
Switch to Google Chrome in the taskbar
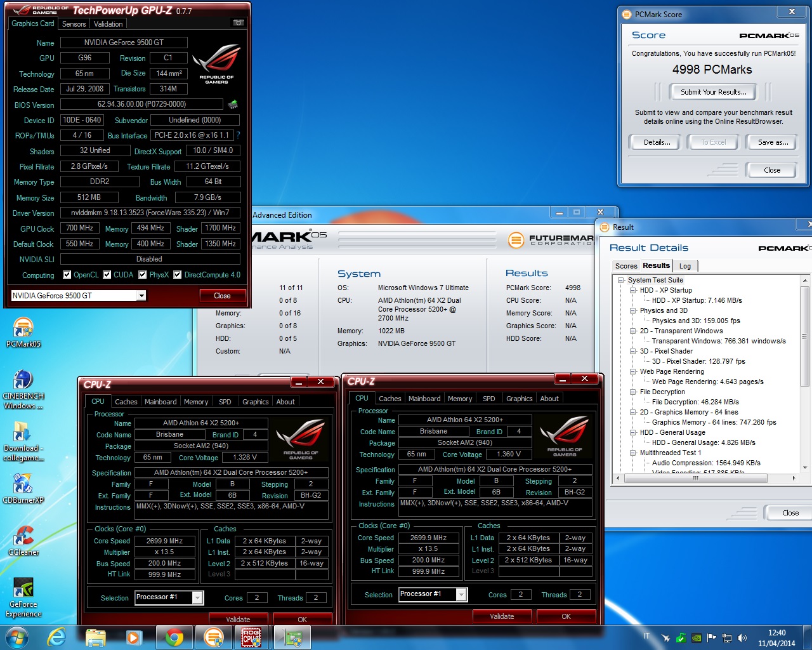pyautogui.click(x=174, y=637)
